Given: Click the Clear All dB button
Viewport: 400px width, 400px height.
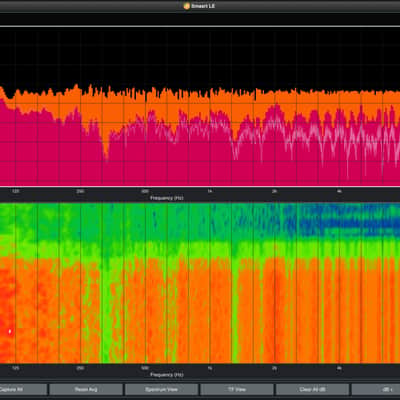Looking at the screenshot, I should 312,389.
